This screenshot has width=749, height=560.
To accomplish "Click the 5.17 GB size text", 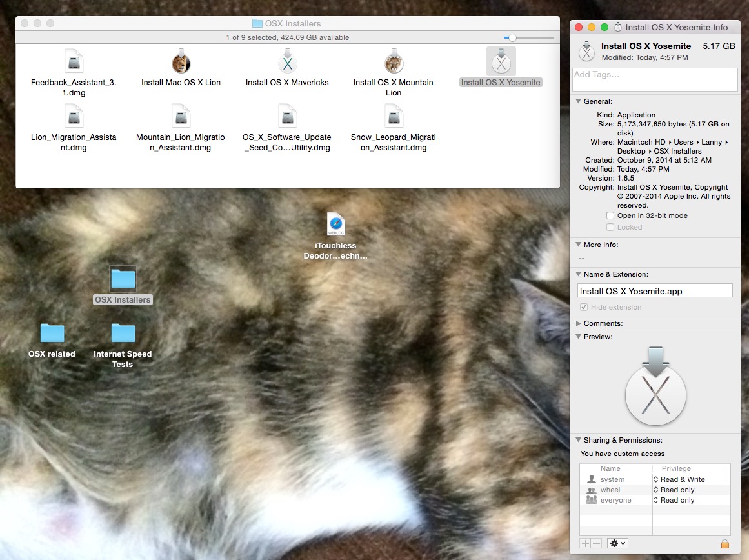I will (x=719, y=46).
